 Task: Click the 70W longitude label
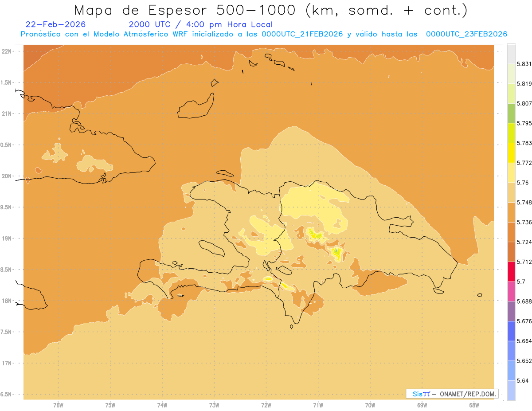370,405
